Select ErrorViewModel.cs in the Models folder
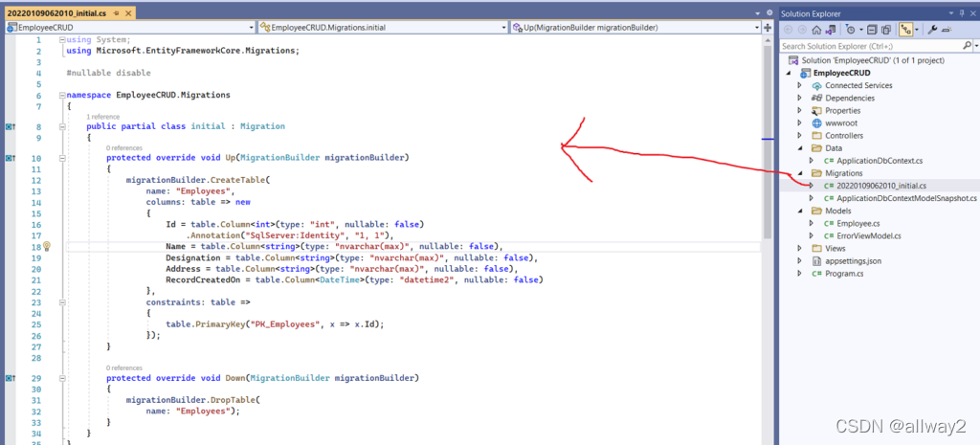 (x=869, y=236)
